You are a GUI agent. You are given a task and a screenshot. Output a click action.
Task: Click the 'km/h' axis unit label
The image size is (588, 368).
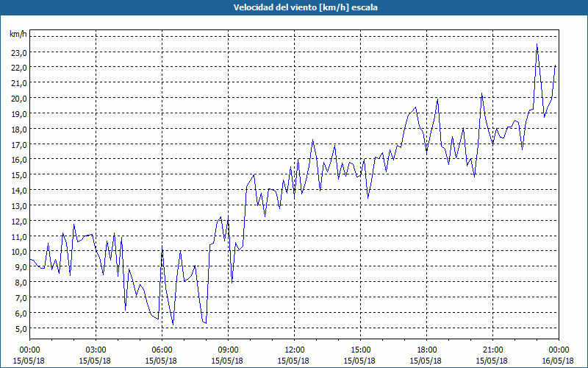[x=18, y=34]
